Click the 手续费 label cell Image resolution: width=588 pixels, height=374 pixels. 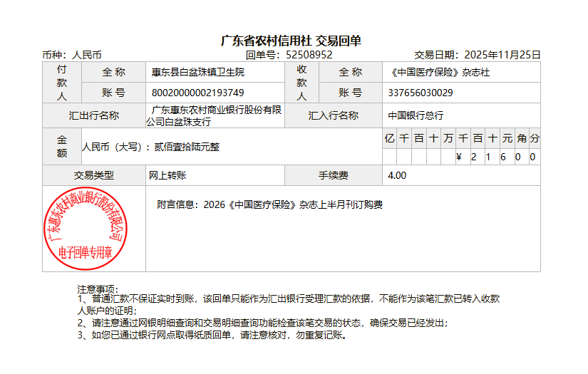coord(333,175)
